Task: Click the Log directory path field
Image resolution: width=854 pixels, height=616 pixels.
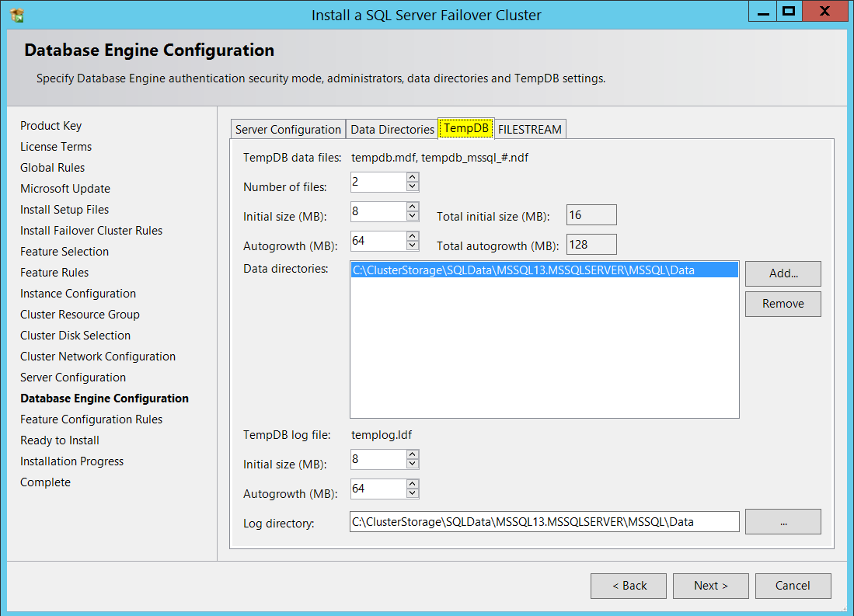Action: (x=544, y=522)
